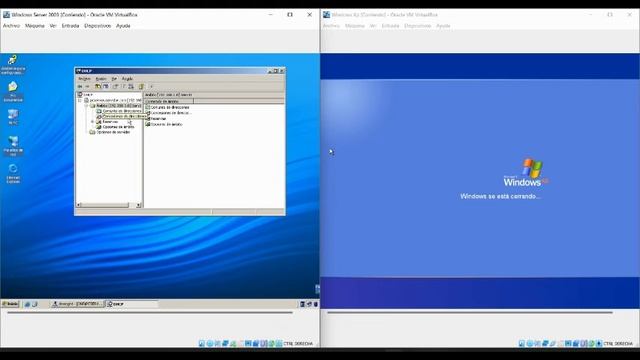Open Entrada menu in Windows Server 2003 VirtualBox window
Image resolution: width=640 pixels, height=360 pixels.
click(70, 26)
